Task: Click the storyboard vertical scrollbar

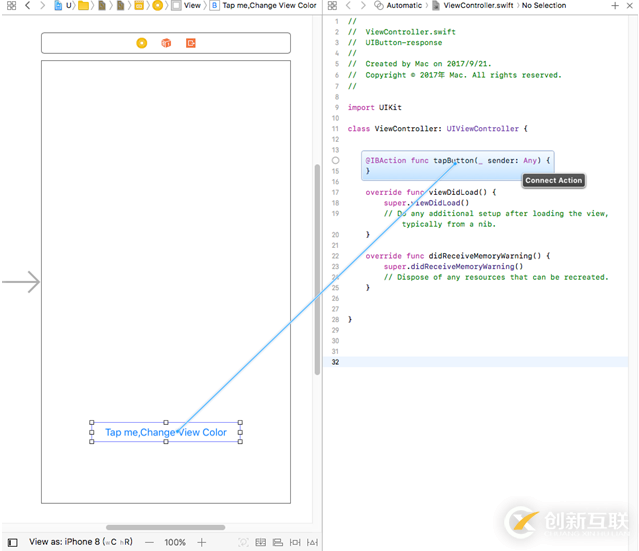Action: coord(317,269)
